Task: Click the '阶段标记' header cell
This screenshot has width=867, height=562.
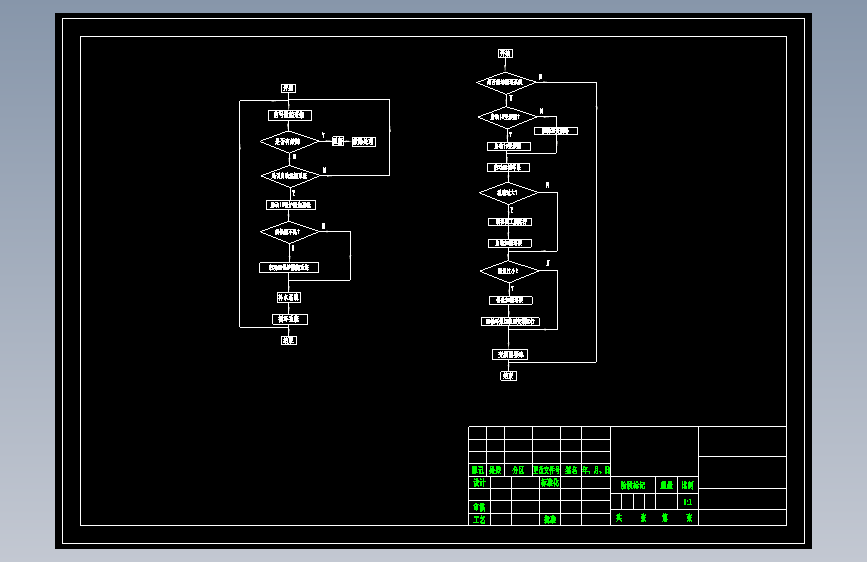Action: 633,485
